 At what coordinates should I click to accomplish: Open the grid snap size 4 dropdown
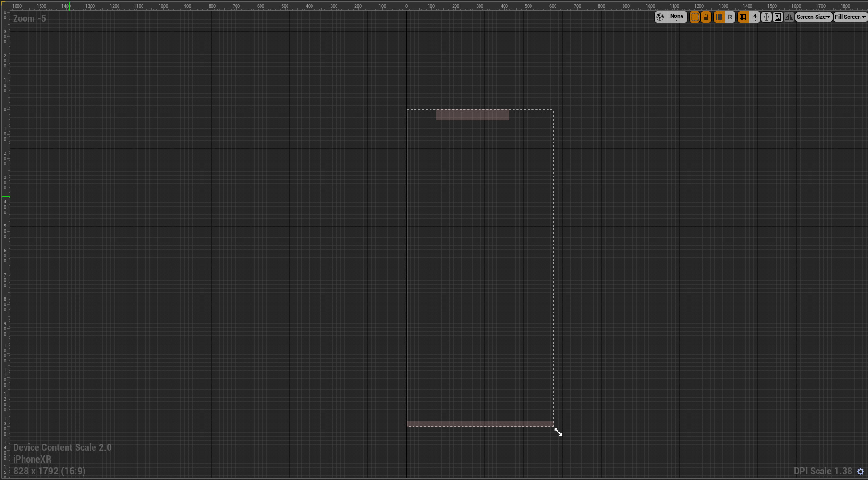tap(755, 17)
